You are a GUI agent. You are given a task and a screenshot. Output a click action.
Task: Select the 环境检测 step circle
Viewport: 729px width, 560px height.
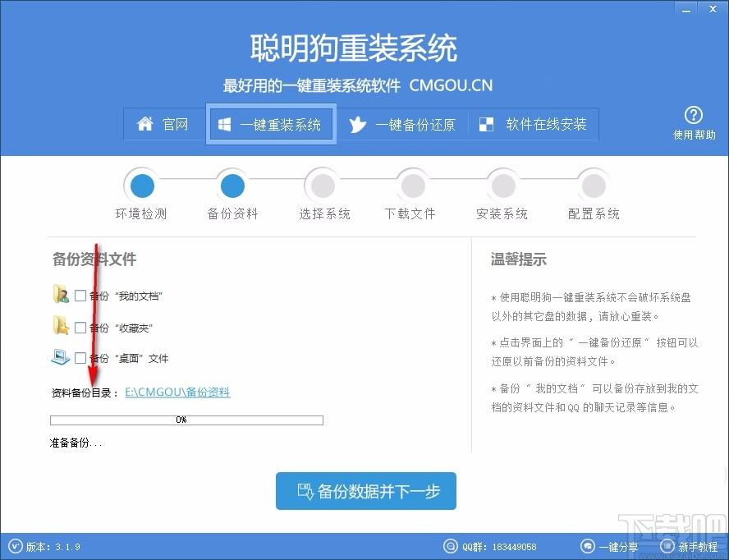pyautogui.click(x=142, y=186)
